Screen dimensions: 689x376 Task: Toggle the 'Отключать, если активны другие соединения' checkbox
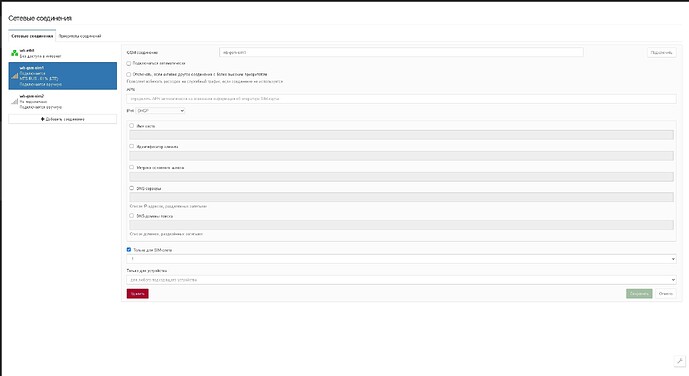click(x=129, y=74)
